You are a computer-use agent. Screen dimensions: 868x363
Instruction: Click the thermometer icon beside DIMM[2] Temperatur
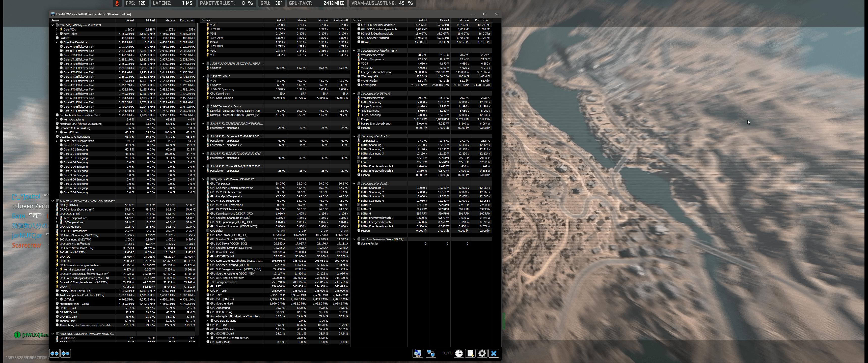coord(208,111)
